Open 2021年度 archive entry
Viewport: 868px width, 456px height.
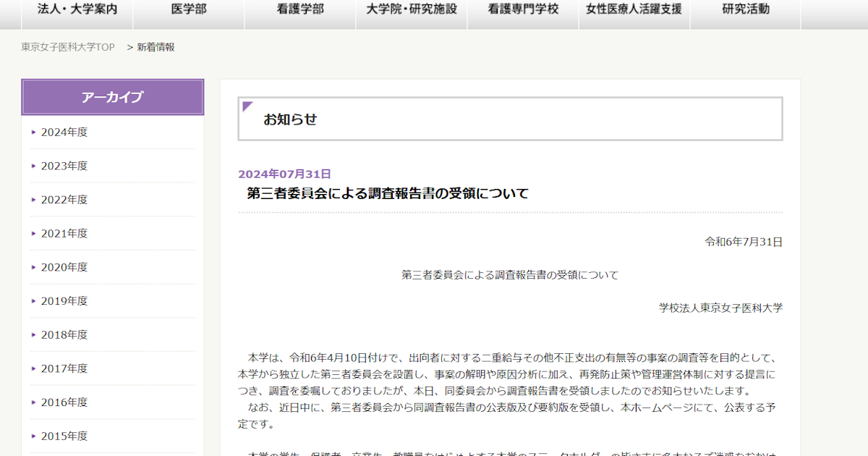click(x=64, y=233)
